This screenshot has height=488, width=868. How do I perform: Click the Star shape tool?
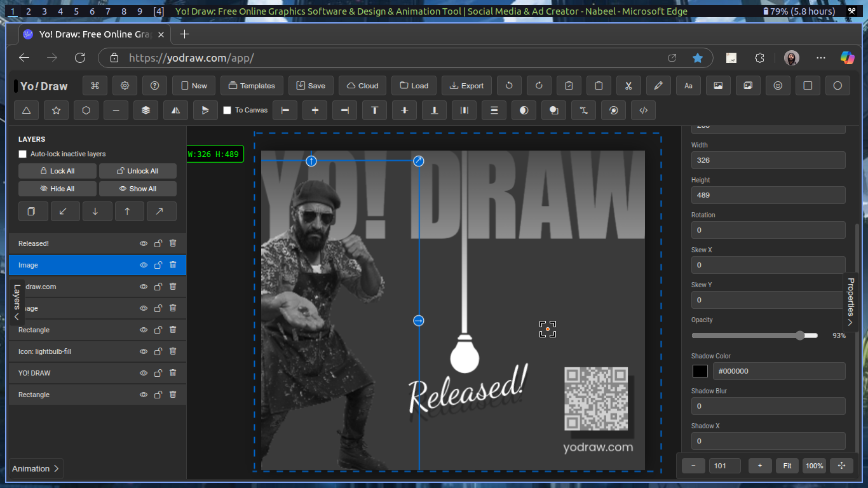[56, 110]
